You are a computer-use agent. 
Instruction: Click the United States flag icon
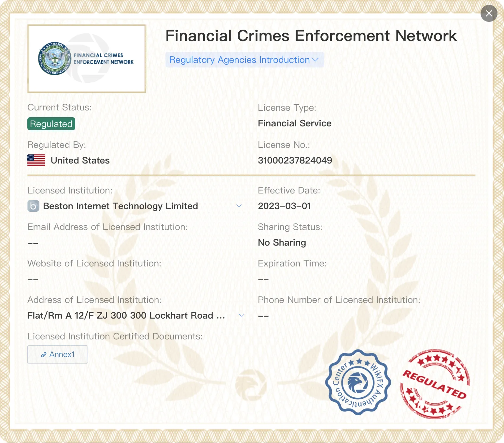pos(36,160)
